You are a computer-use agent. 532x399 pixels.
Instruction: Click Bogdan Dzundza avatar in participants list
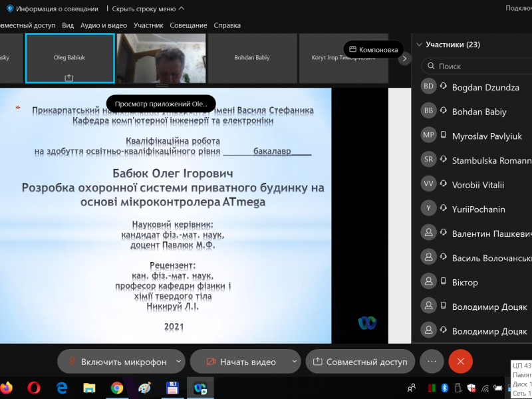[x=429, y=87]
